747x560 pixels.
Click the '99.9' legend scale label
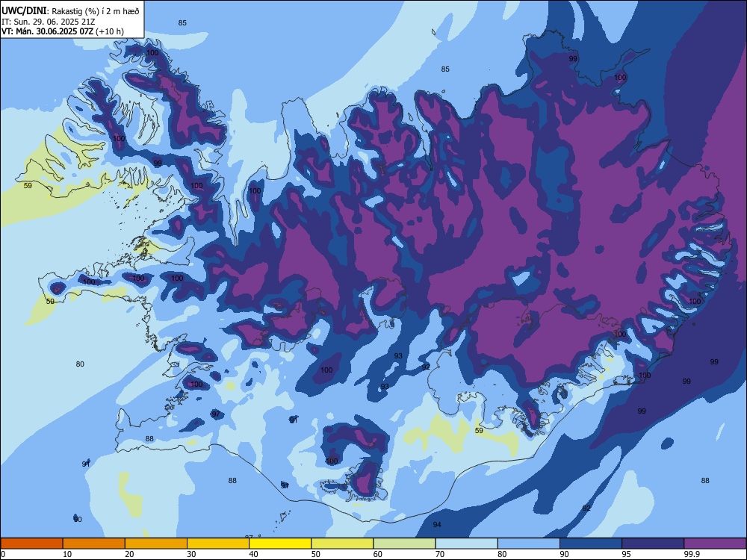692,554
